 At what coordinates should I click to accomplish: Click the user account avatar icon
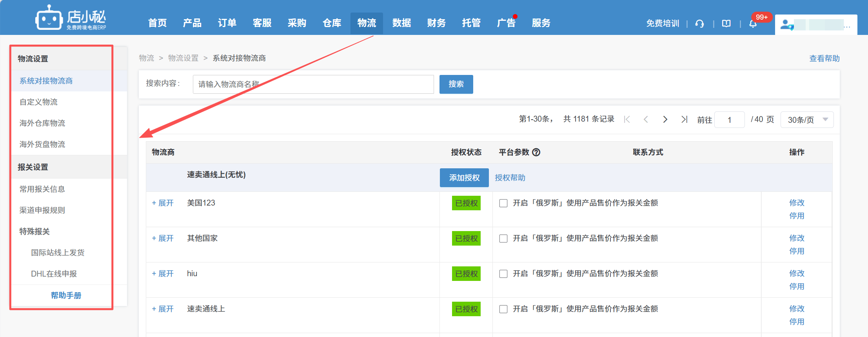coord(786,25)
